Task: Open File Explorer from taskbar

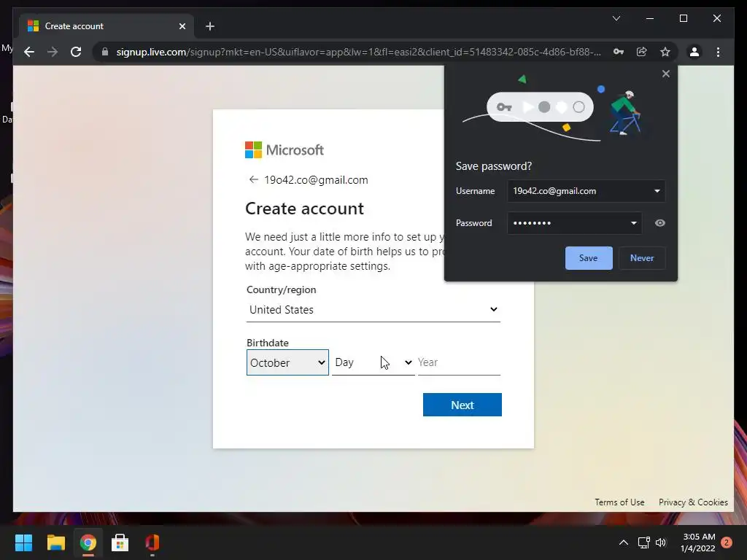Action: click(55, 542)
